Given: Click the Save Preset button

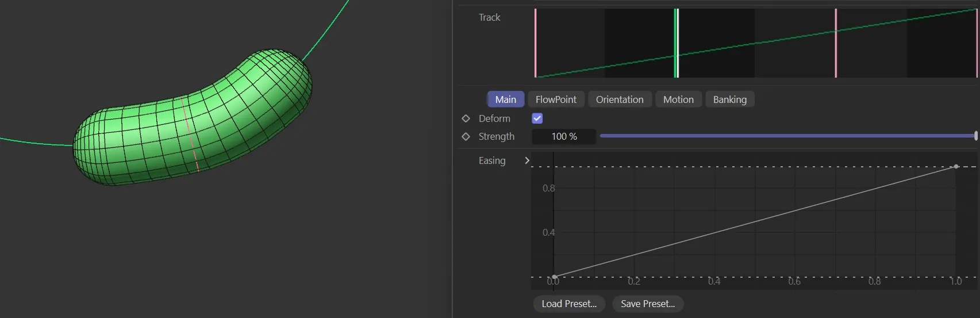Looking at the screenshot, I should pos(647,304).
